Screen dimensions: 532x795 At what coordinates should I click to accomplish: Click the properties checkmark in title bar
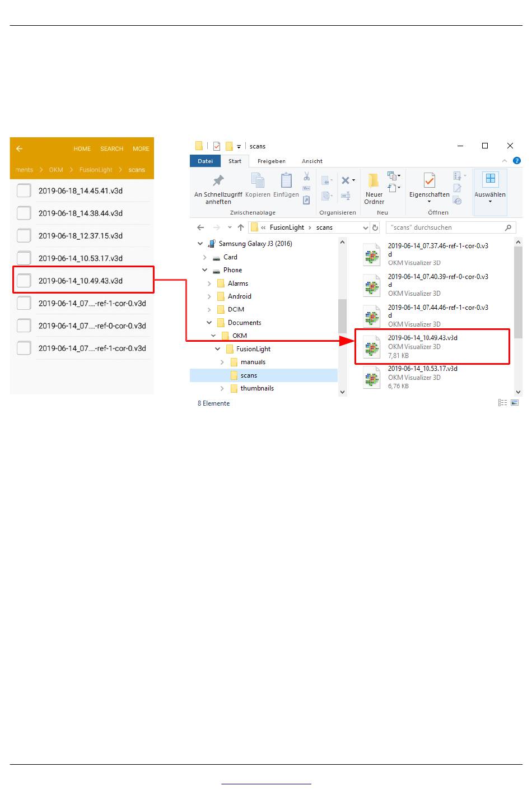click(217, 146)
